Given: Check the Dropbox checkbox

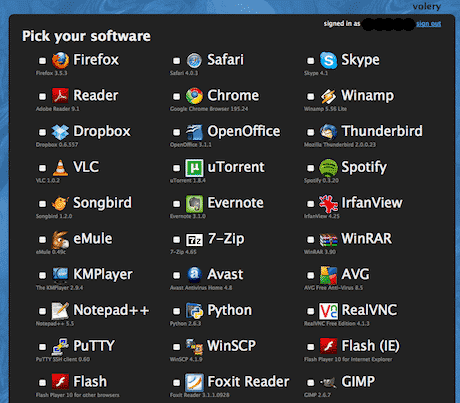Looking at the screenshot, I should point(42,132).
